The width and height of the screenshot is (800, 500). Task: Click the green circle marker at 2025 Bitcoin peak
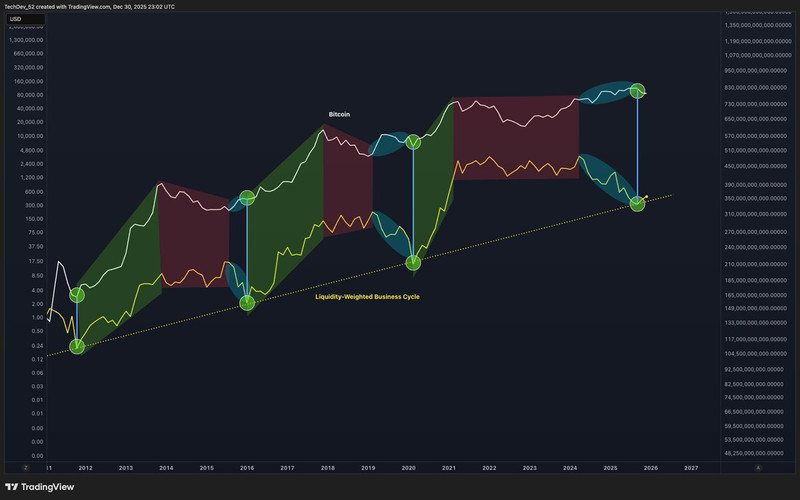[x=637, y=91]
